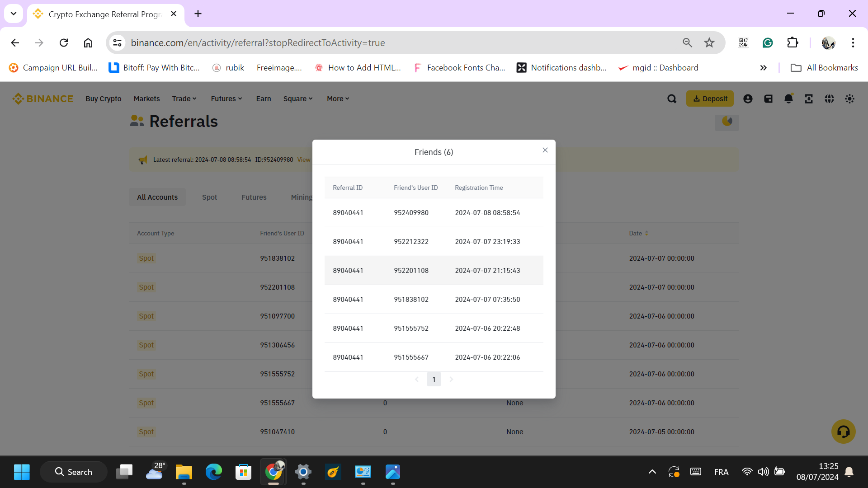Open the Binance profile account icon
Screen dimensions: 868x488
748,99
